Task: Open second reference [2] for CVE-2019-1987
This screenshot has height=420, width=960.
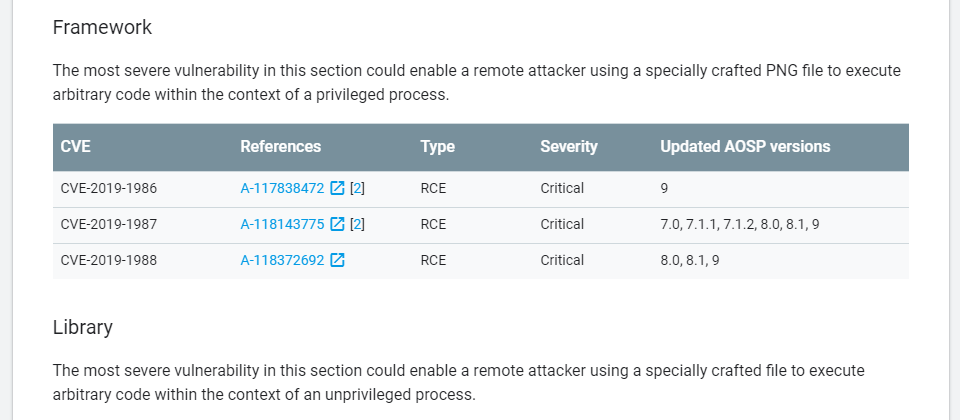Action: (358, 225)
